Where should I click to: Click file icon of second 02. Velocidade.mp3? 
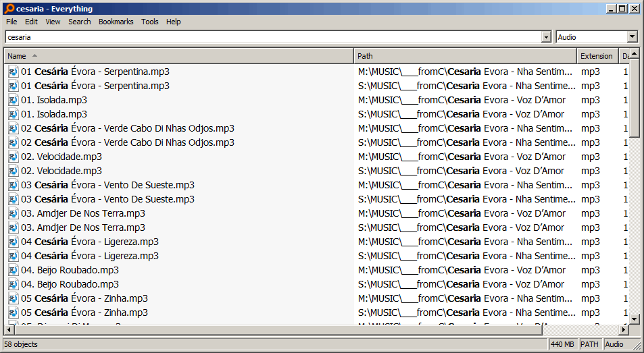coord(14,171)
